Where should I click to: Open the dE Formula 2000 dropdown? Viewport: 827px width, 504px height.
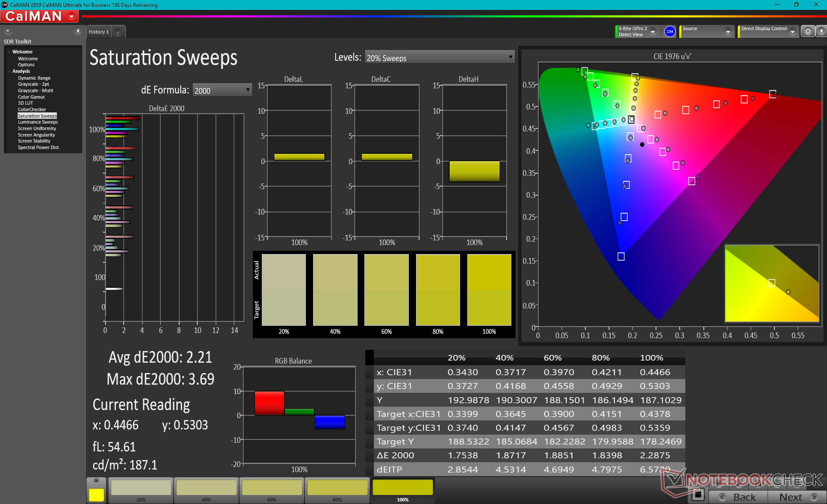(x=222, y=90)
